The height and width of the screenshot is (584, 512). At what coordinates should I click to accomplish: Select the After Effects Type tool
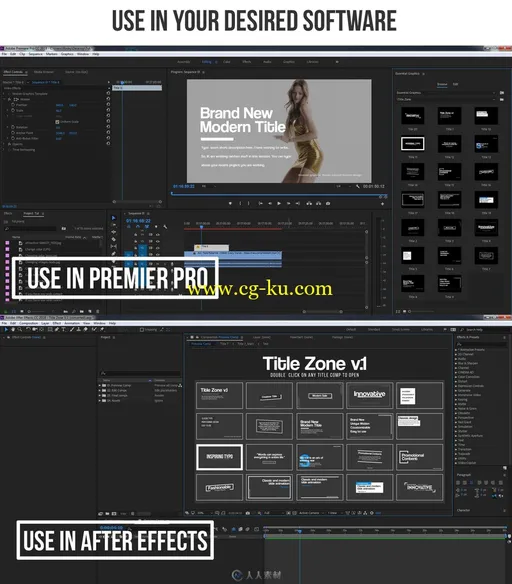click(x=64, y=330)
